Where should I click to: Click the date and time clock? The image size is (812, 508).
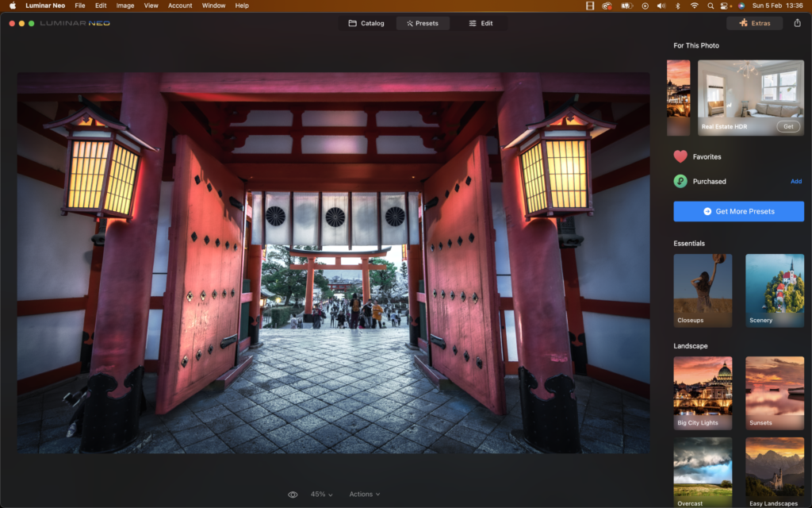(x=777, y=6)
